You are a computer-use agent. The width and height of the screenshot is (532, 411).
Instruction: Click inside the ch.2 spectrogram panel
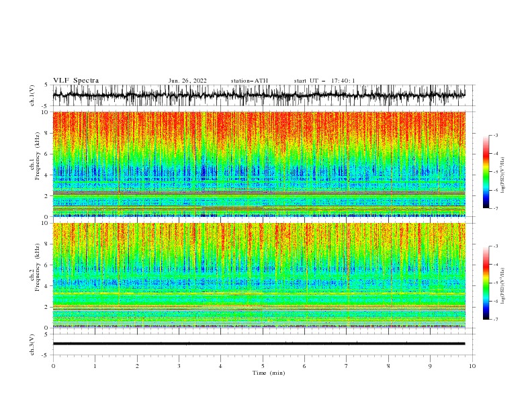[259, 275]
